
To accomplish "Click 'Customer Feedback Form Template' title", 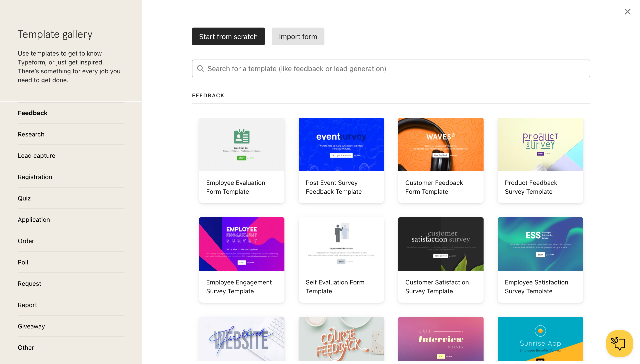I will coord(434,187).
